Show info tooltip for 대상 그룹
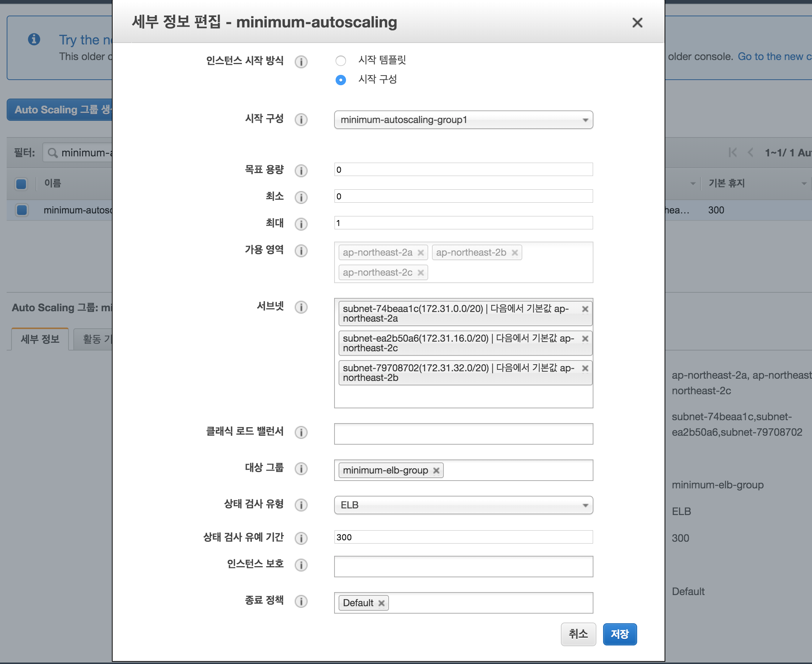 301,469
